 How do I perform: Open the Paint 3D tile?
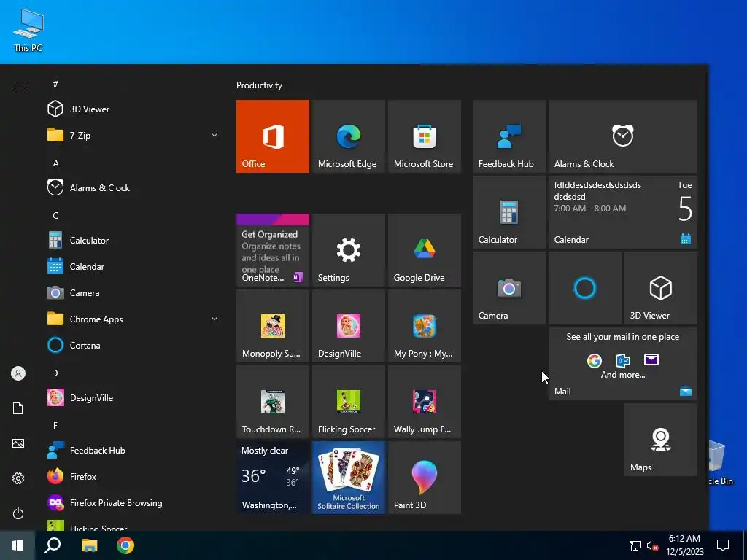[425, 478]
